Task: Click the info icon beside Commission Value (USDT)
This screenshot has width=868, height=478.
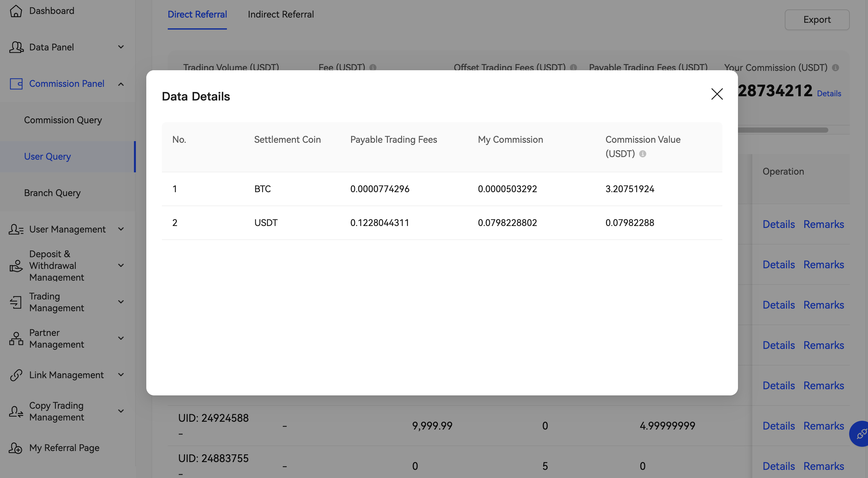Action: (642, 154)
